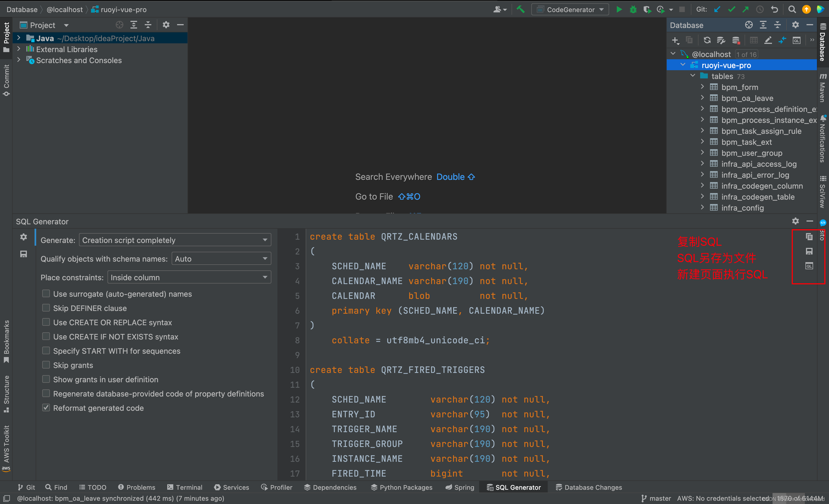Image resolution: width=829 pixels, height=504 pixels.
Task: Click the refresh icon in the Database toolbar
Action: click(707, 40)
